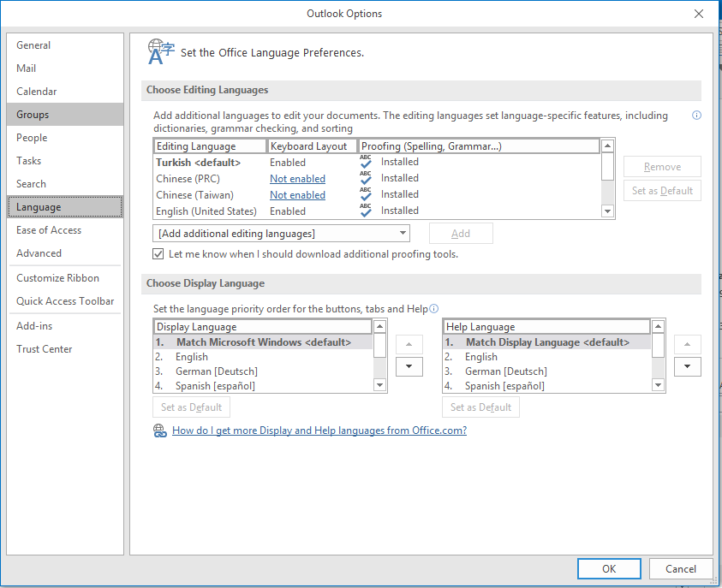Select the Groups options category
Image resolution: width=722 pixels, height=588 pixels.
[65, 114]
